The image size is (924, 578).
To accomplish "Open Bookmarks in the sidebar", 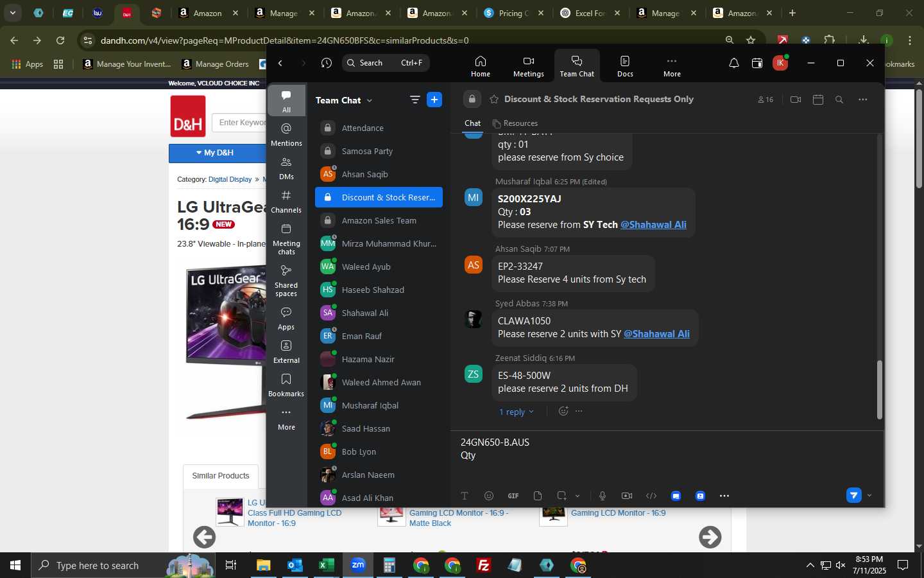I will [286, 385].
